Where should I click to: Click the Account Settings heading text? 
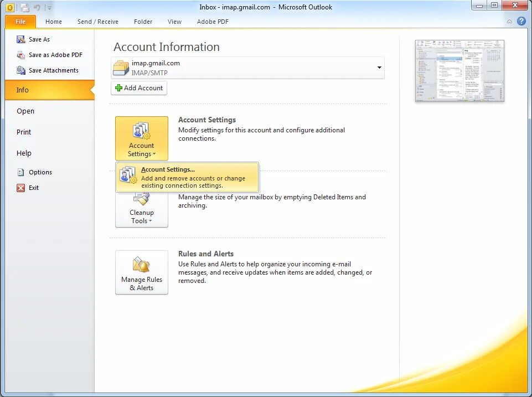(207, 120)
